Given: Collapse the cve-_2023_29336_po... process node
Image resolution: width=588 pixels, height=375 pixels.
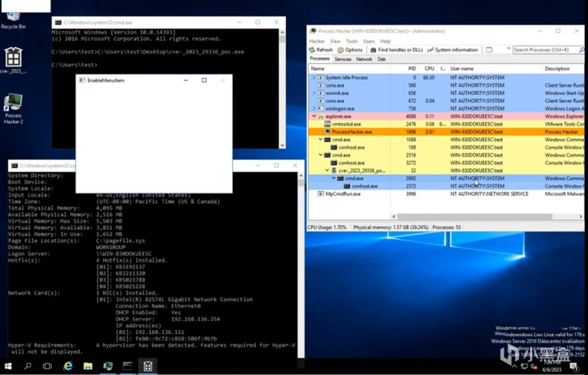Looking at the screenshot, I should coord(327,171).
